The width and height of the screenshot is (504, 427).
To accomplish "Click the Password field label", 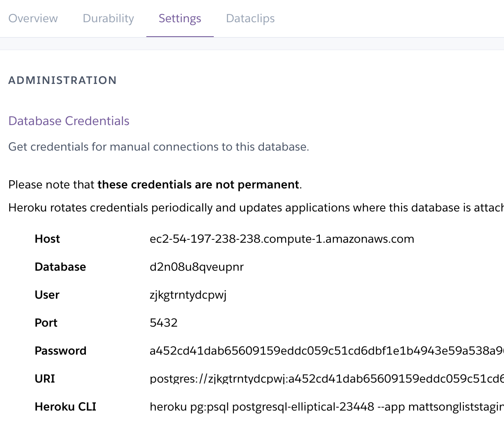I will click(x=60, y=351).
